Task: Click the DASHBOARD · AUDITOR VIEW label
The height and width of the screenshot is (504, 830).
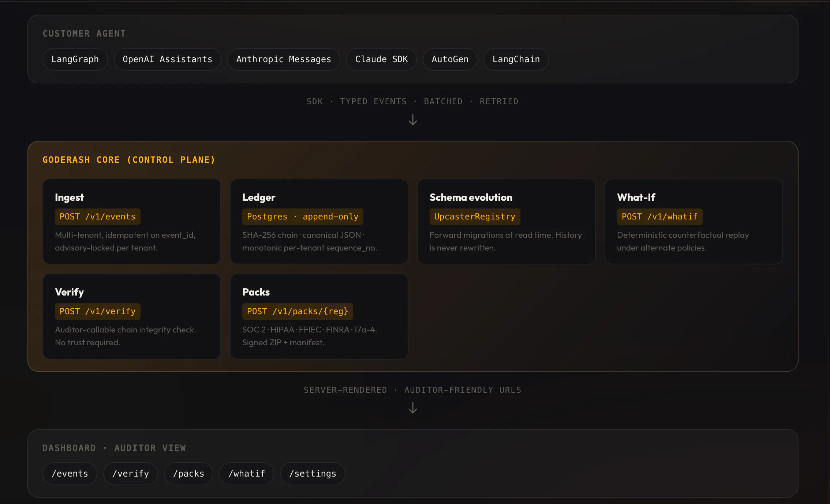Action: [114, 448]
